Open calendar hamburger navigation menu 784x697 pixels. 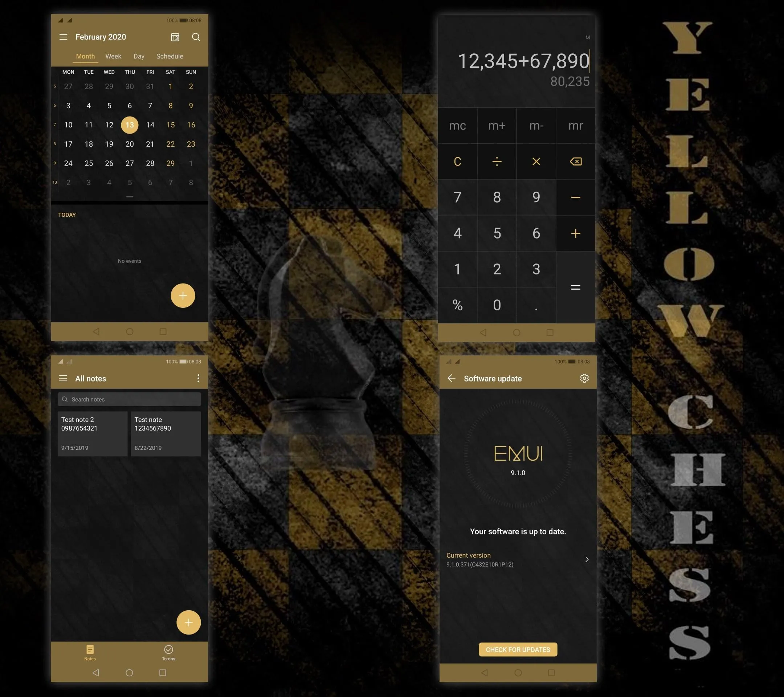coord(62,37)
